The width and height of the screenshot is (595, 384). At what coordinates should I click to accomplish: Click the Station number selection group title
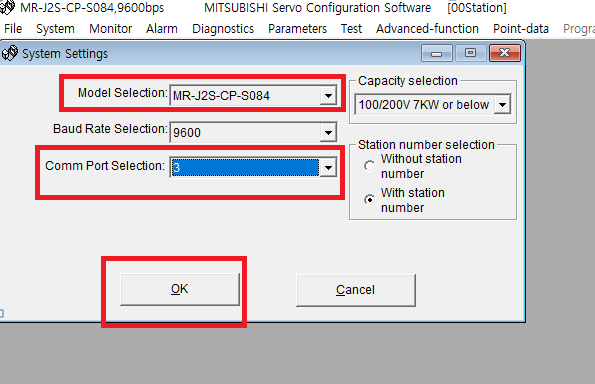[426, 145]
